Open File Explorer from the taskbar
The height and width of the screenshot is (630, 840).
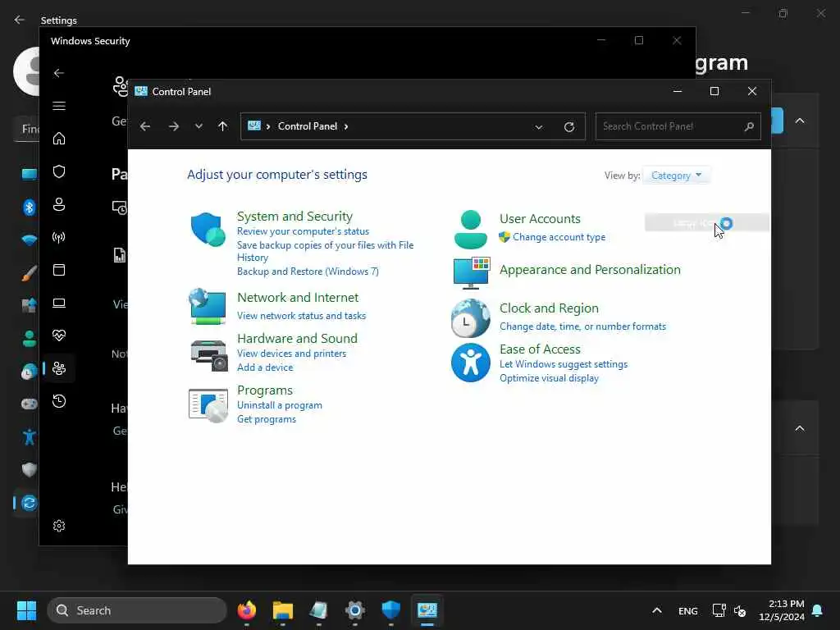pos(283,610)
